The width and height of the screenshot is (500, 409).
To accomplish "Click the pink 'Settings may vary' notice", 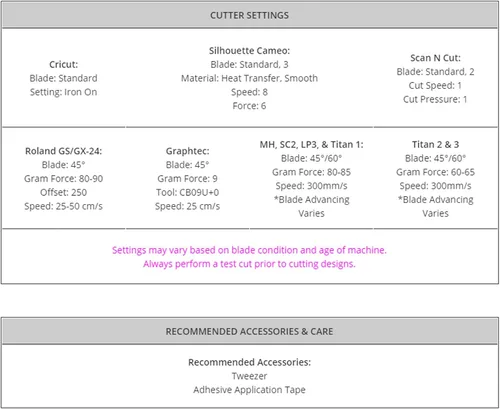I will click(249, 250).
